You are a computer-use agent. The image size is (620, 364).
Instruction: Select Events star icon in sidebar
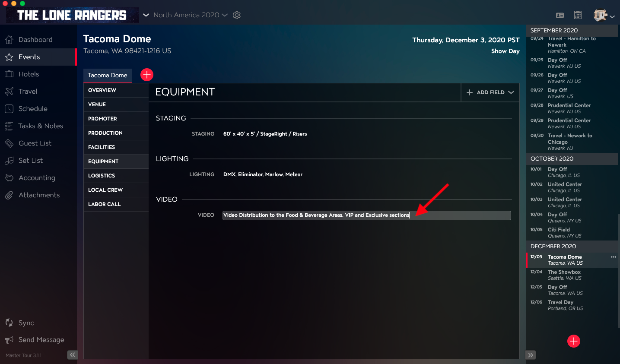tap(9, 57)
